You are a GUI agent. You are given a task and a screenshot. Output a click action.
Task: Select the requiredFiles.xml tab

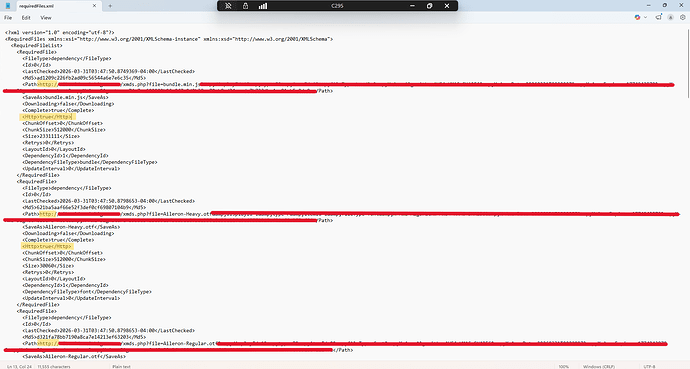click(x=52, y=6)
